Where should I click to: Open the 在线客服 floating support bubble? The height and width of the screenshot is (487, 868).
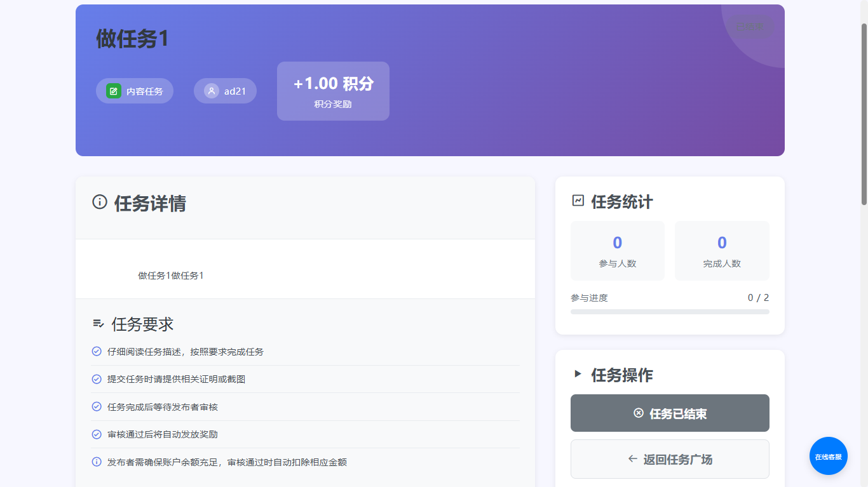pos(828,456)
